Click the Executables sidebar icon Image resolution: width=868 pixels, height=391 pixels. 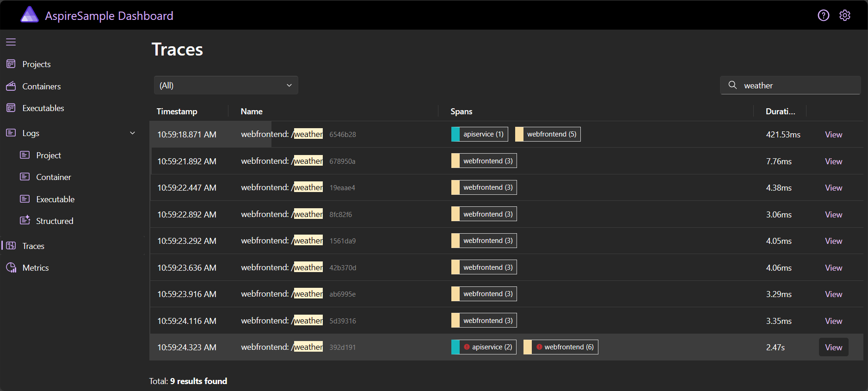tap(11, 108)
